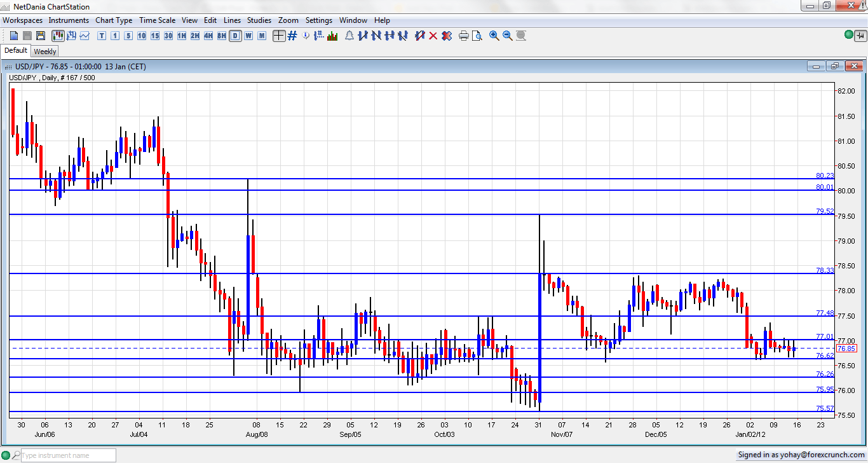The height and width of the screenshot is (463, 868).
Task: Show the volume bars study icon
Action: (x=332, y=36)
